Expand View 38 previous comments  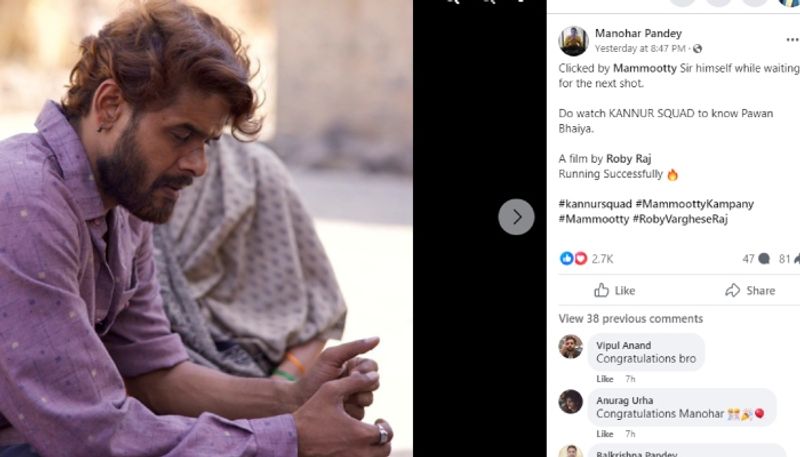point(630,319)
